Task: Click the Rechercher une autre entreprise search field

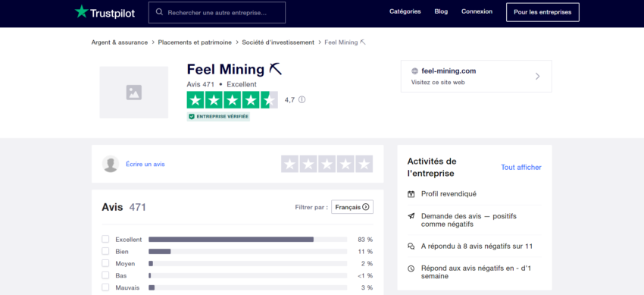Action: pyautogui.click(x=217, y=12)
